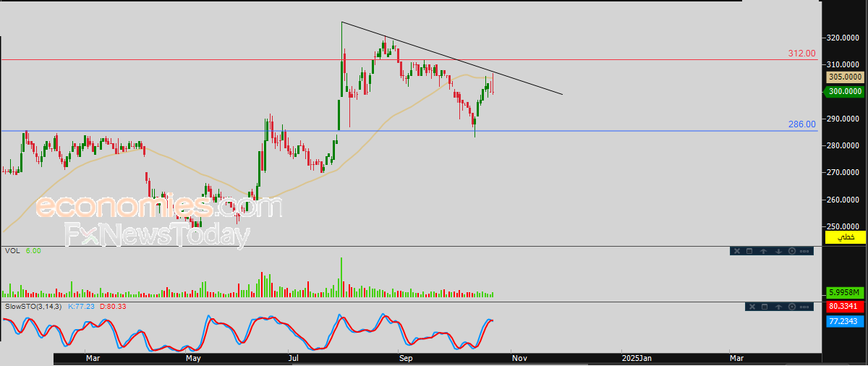Open more options for the VOL panel
The height and width of the screenshot is (366, 868).
[805, 251]
